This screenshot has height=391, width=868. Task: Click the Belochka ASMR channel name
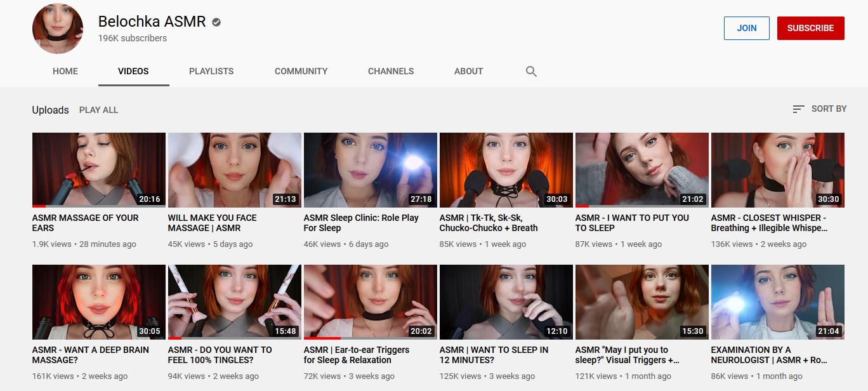(152, 22)
